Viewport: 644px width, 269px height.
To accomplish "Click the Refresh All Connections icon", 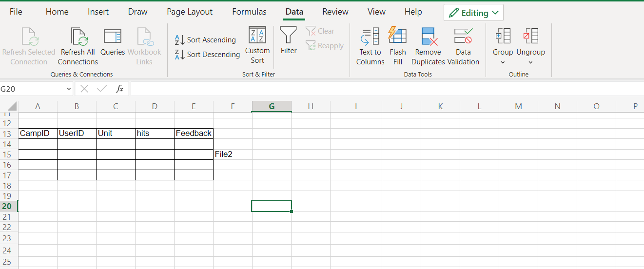I will pyautogui.click(x=79, y=37).
